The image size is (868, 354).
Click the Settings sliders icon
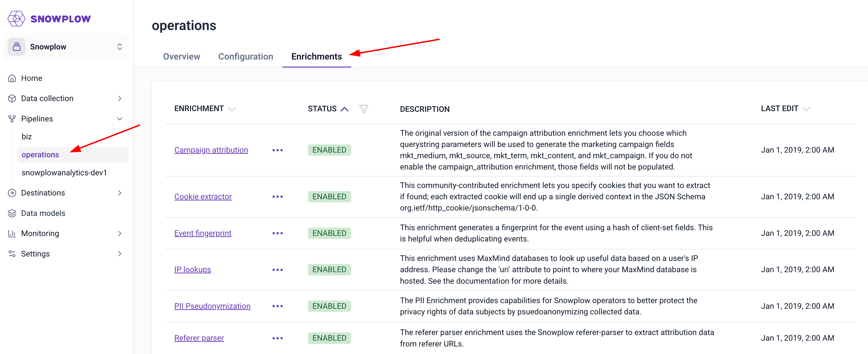pyautogui.click(x=12, y=254)
